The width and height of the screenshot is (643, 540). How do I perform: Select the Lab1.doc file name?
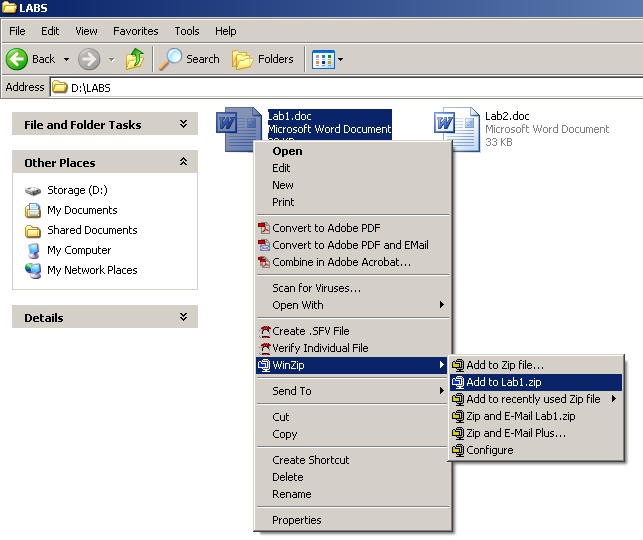[290, 116]
